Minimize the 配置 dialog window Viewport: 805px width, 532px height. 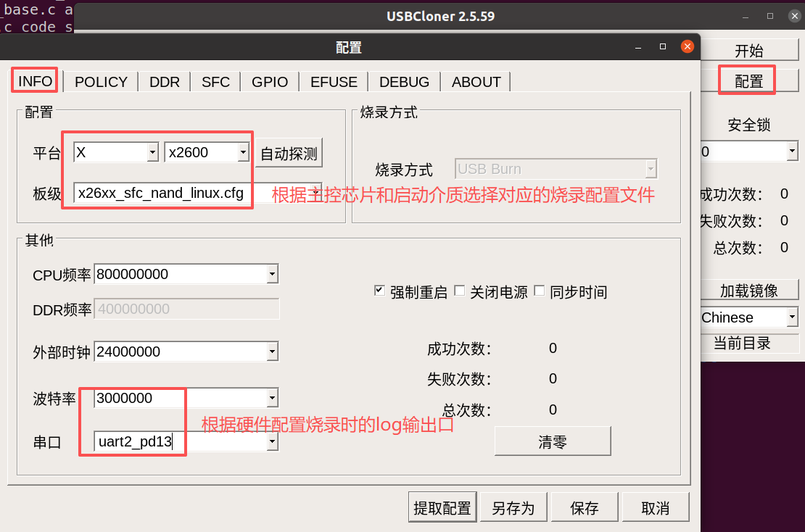tap(638, 47)
